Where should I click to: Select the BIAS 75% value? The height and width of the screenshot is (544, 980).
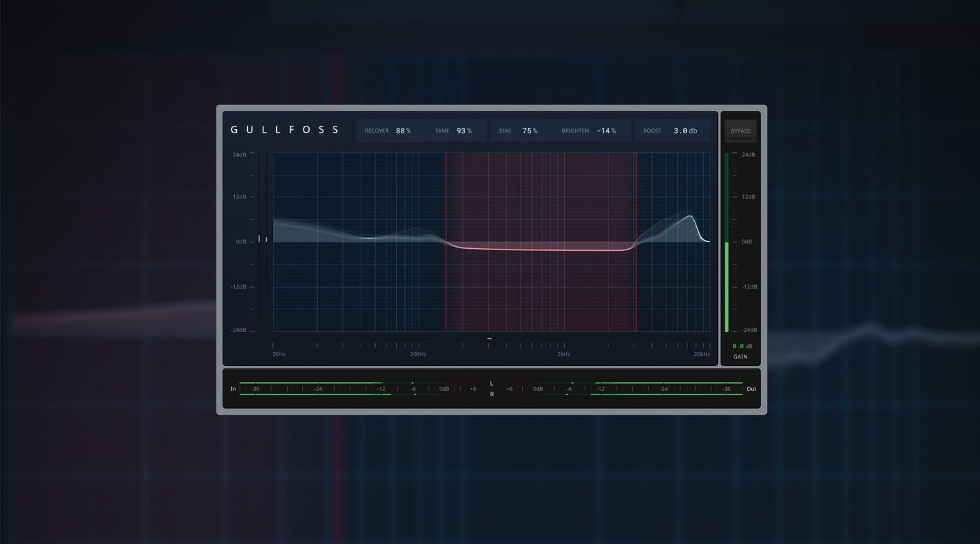[x=529, y=131]
